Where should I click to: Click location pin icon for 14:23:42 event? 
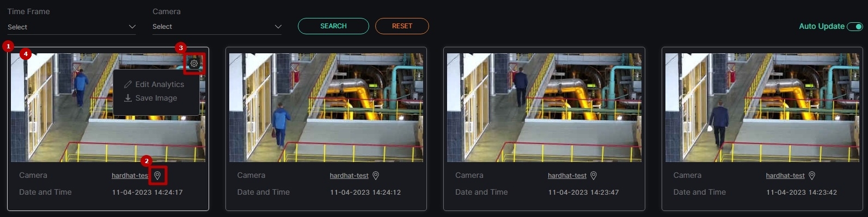click(x=812, y=176)
